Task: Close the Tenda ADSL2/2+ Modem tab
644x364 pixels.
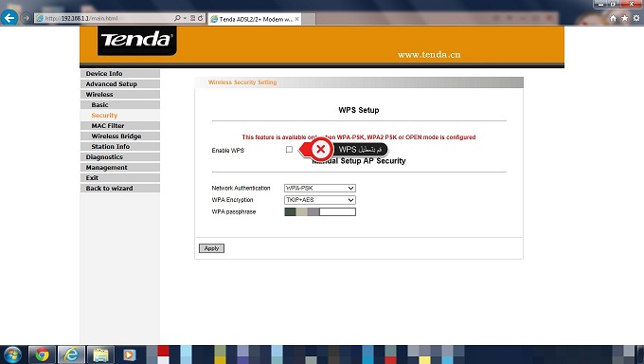Action: click(297, 19)
